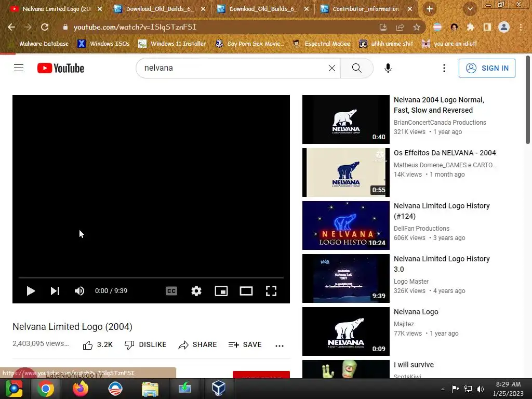Enter fullscreen video mode

271,291
